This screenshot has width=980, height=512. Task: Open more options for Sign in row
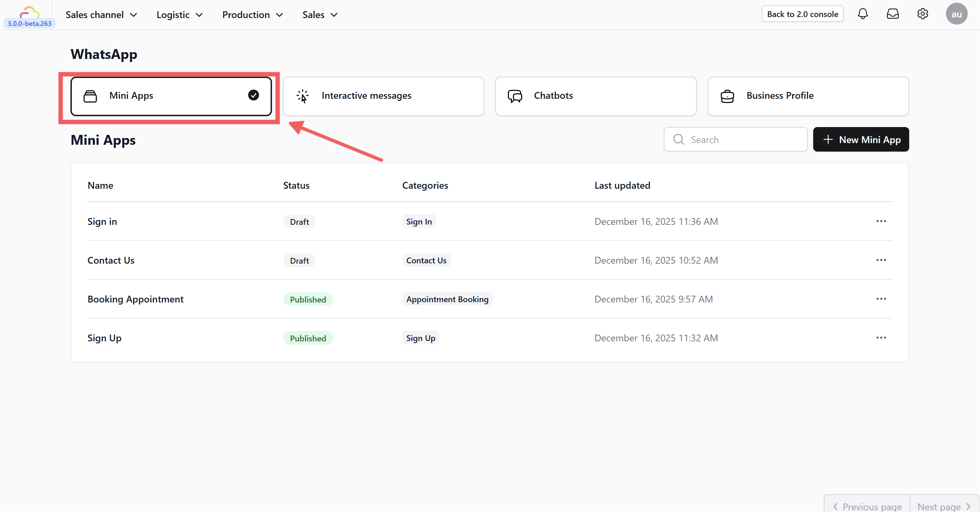881,221
